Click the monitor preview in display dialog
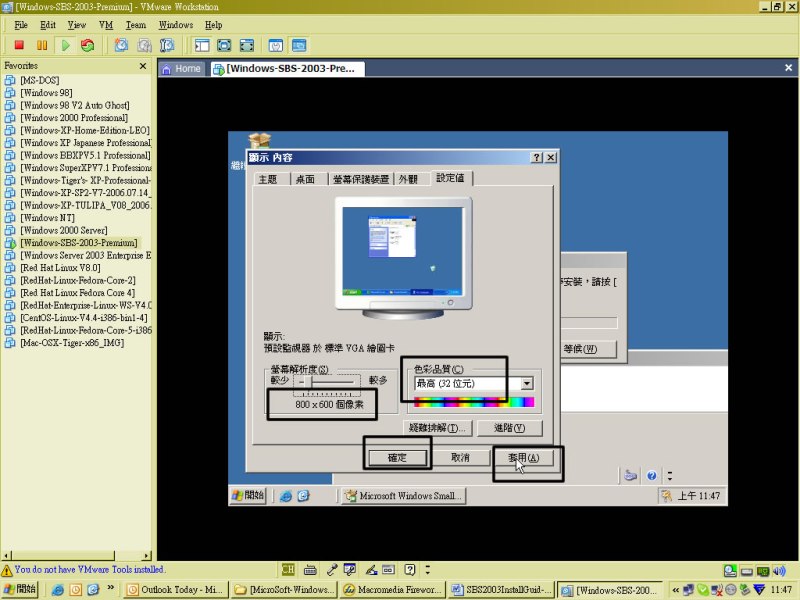The height and width of the screenshot is (600, 800). (x=403, y=258)
